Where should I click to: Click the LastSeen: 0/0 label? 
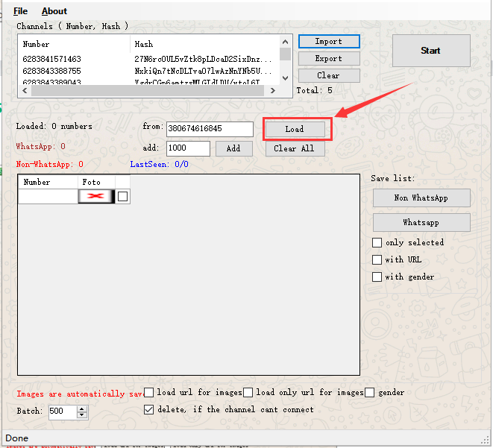point(160,164)
